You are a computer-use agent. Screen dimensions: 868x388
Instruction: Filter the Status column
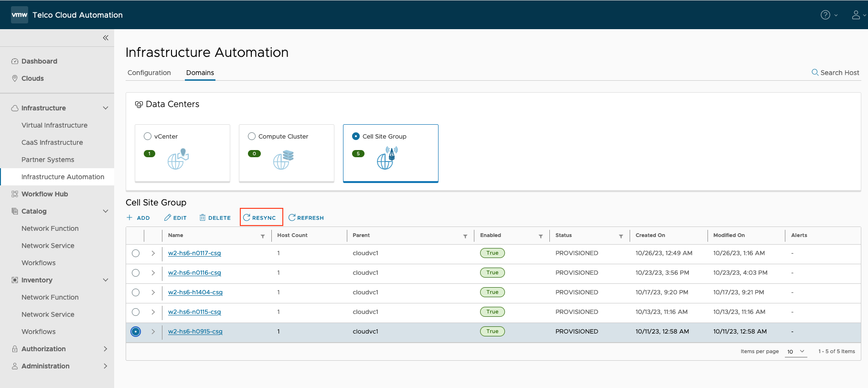(x=621, y=236)
